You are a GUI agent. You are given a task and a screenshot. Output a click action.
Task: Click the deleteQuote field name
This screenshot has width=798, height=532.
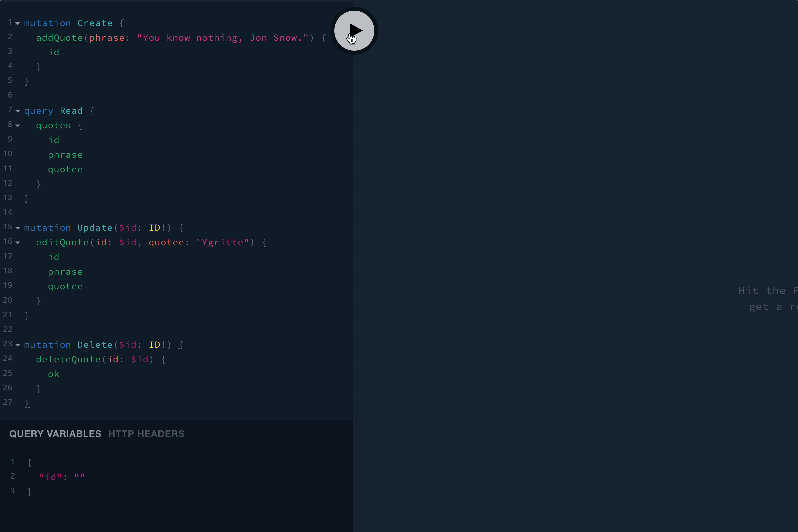point(68,360)
